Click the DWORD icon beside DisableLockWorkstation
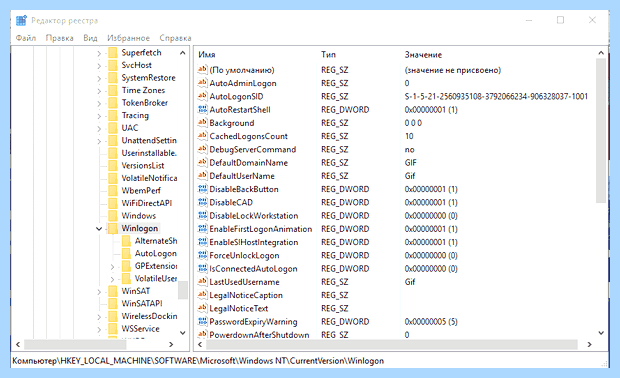Image resolution: width=620 pixels, height=378 pixels. click(202, 215)
